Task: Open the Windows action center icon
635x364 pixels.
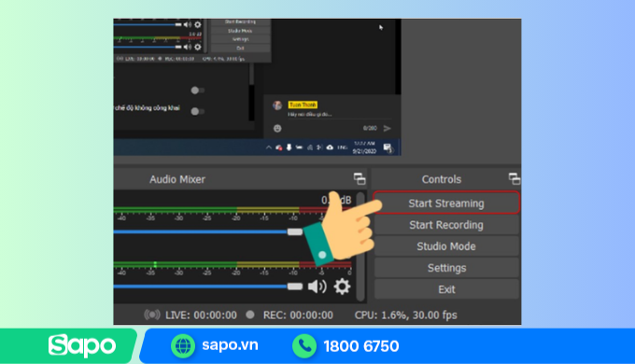Action: pyautogui.click(x=388, y=147)
